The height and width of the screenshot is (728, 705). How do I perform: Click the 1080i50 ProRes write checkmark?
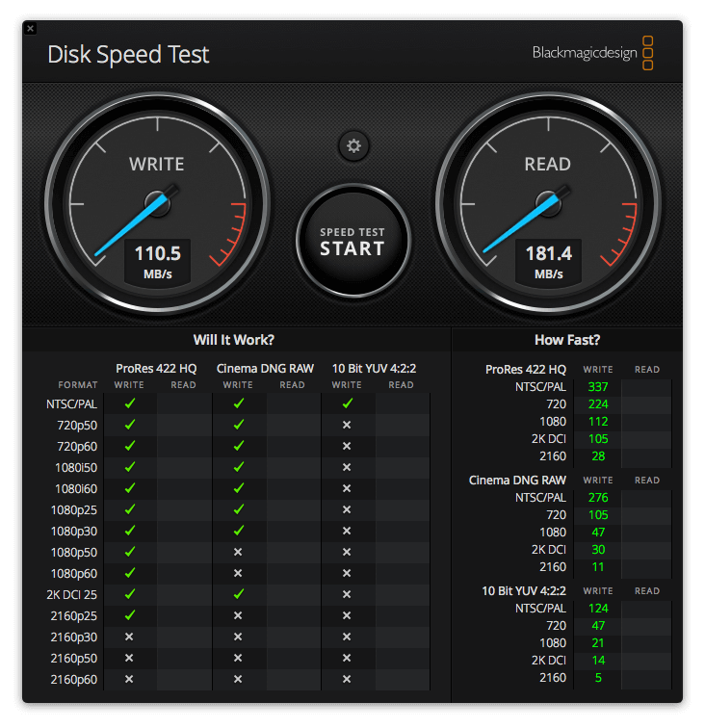[x=130, y=467]
